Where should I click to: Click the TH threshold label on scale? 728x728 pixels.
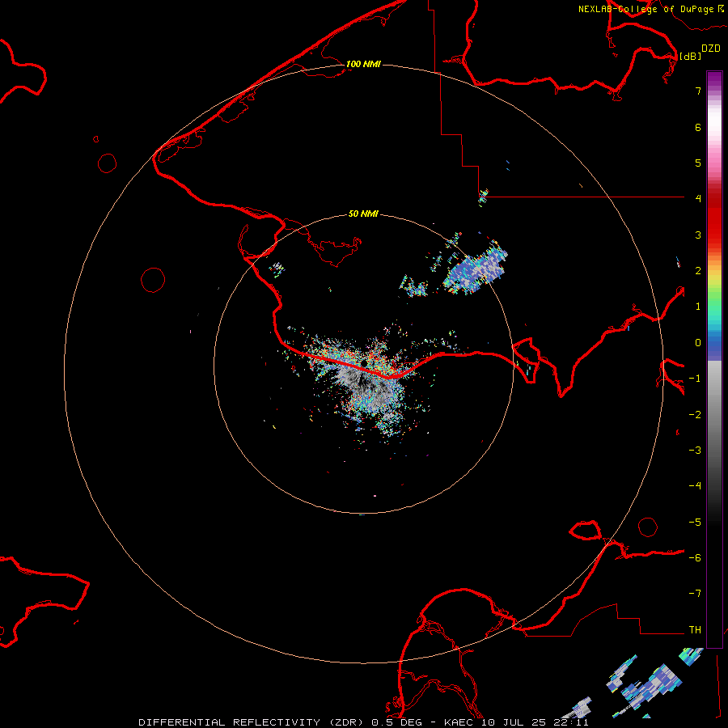click(695, 630)
